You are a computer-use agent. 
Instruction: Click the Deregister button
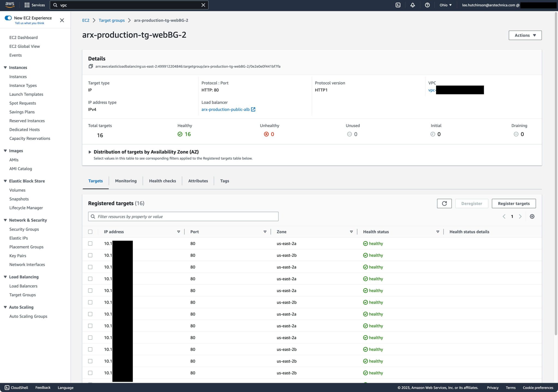pos(472,203)
